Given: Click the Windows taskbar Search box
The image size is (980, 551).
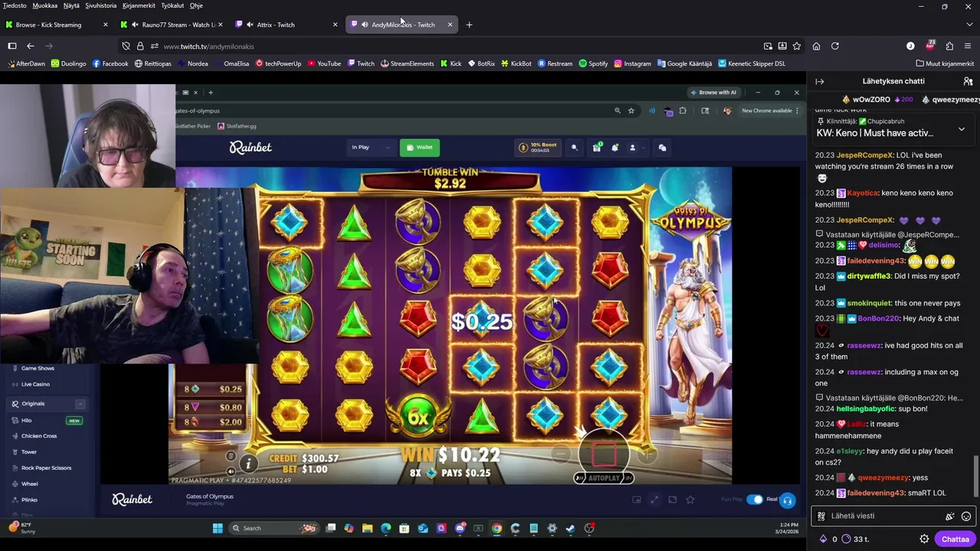Looking at the screenshot, I should tap(274, 528).
